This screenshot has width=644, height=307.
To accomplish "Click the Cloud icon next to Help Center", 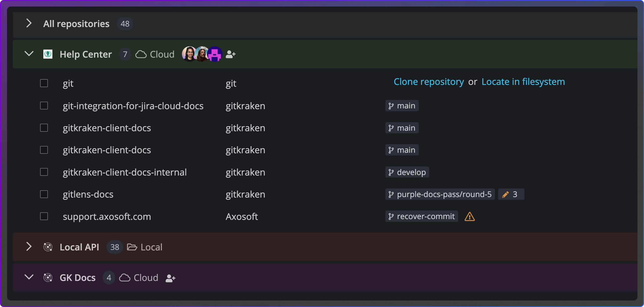I will tap(141, 54).
